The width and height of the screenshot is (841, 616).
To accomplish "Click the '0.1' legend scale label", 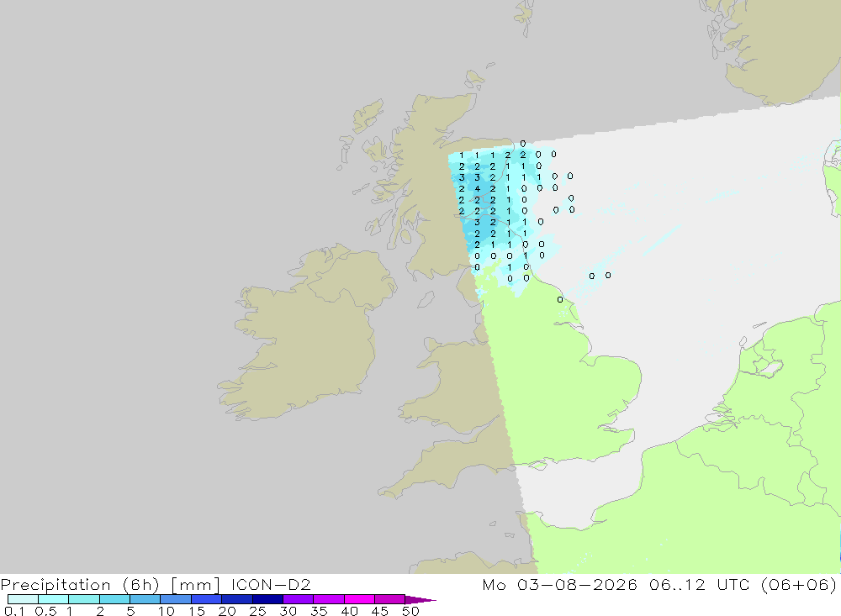I will click(x=13, y=611).
